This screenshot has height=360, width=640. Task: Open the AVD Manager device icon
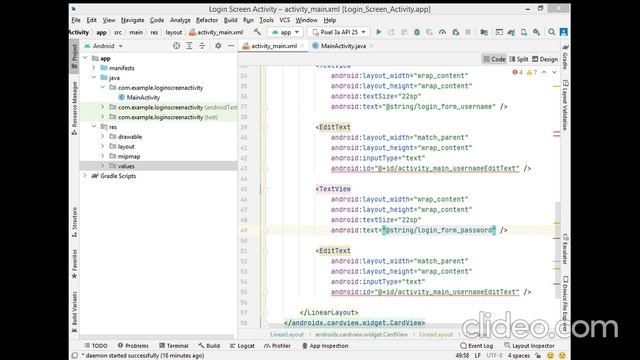[x=524, y=32]
